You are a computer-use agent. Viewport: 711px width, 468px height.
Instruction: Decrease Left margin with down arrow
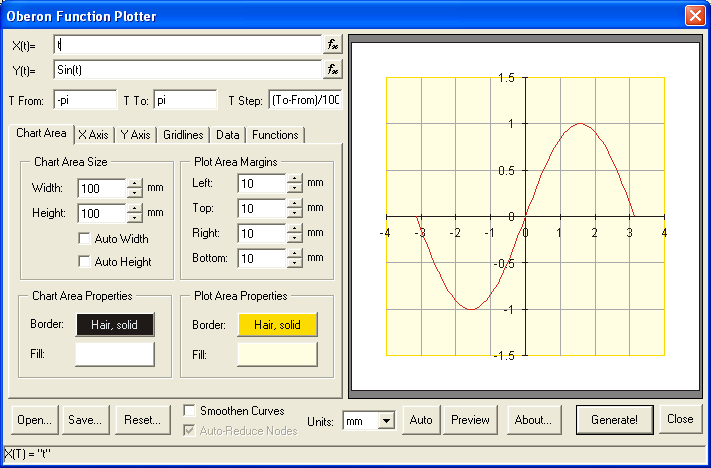coord(295,188)
